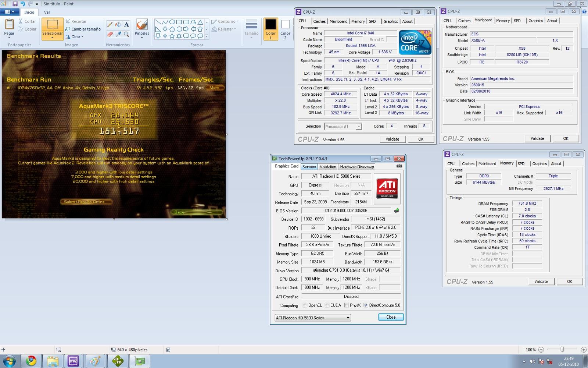Toggle the PhysX checkbox in GPU-Z
588x368 pixels.
click(x=347, y=305)
